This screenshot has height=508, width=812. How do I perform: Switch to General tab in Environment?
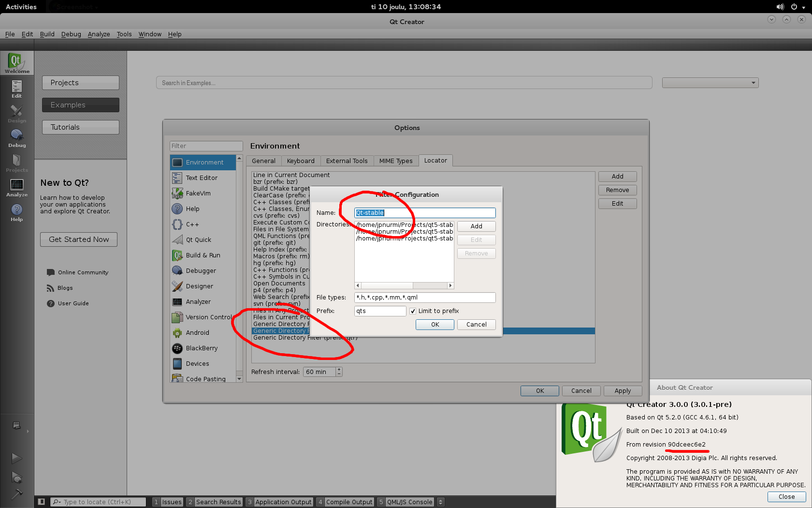[263, 161]
